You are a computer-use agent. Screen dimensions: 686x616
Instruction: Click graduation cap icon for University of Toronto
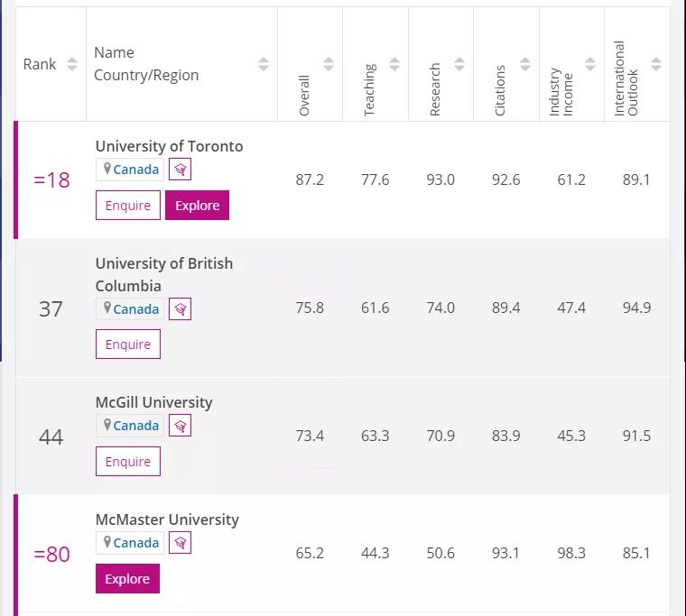click(180, 170)
